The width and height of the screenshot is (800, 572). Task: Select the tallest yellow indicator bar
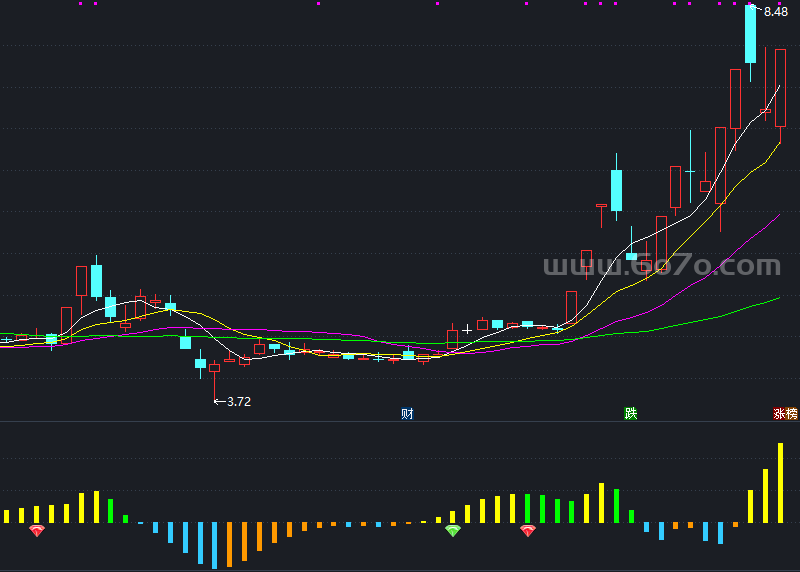[x=780, y=483]
